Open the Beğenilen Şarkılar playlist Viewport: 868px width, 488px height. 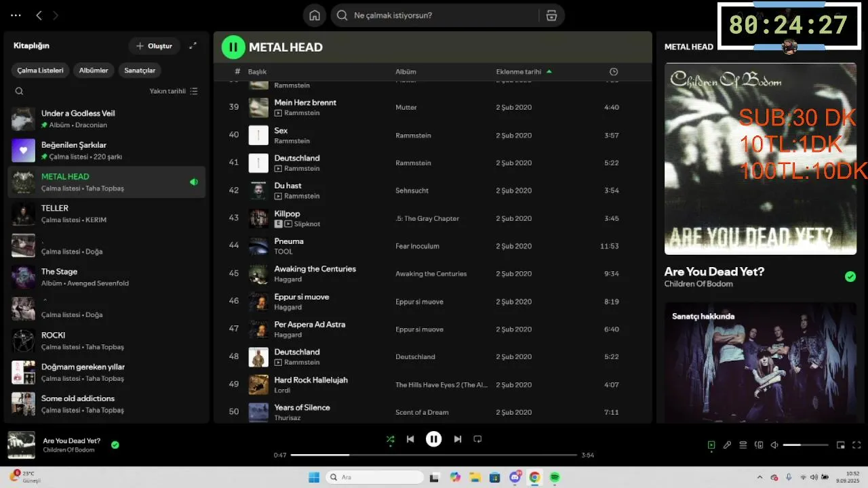point(106,150)
